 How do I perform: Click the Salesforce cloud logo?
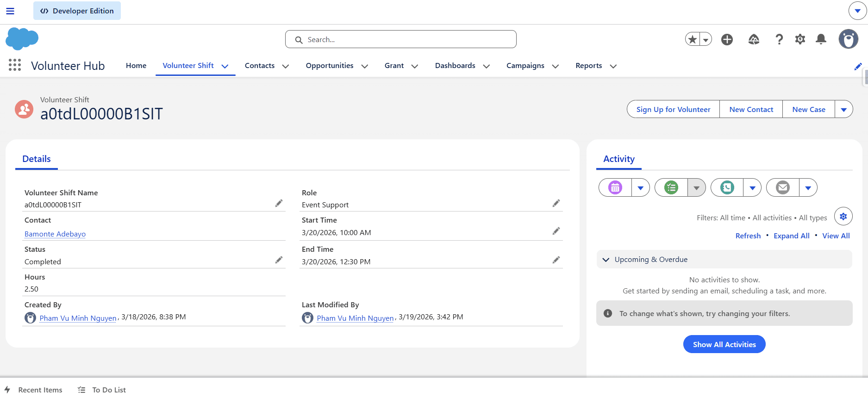click(x=22, y=39)
